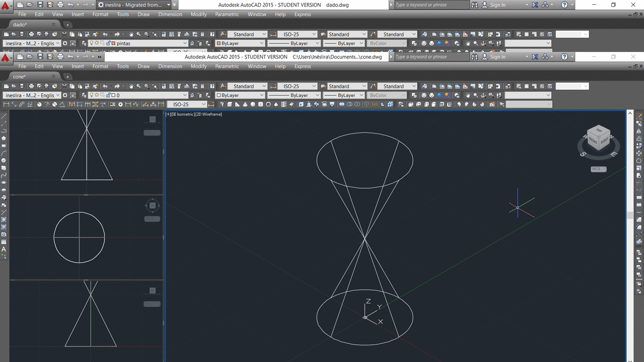Open the WCS coordinate system dropdown
This screenshot has height=362, width=644.
click(598, 169)
